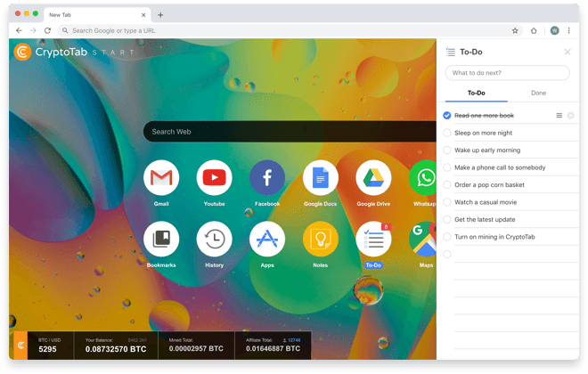
Task: Mark 'Watch a casual movie' as done
Action: tap(447, 202)
